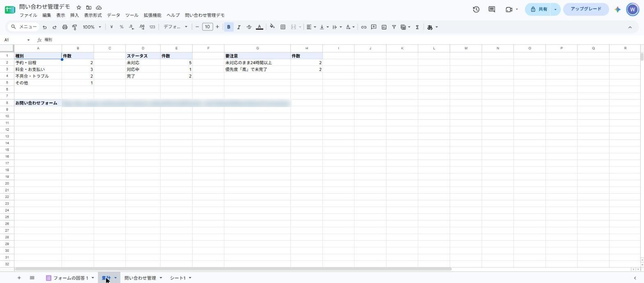The height and width of the screenshot is (283, 644).
Task: Show side panel chevron bottom right
Action: tap(635, 278)
